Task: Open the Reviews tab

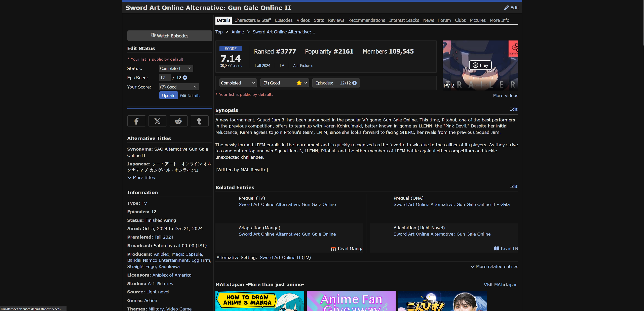Action: 336,20
